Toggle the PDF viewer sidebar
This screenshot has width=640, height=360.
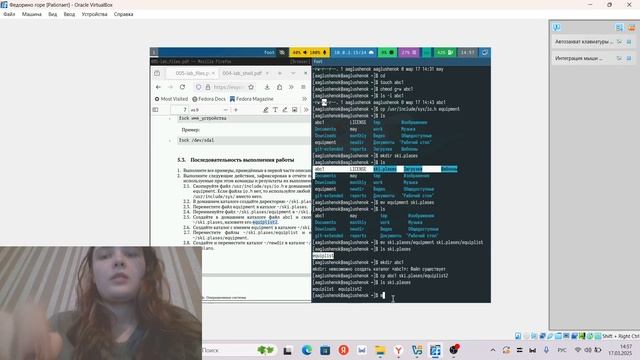point(156,110)
